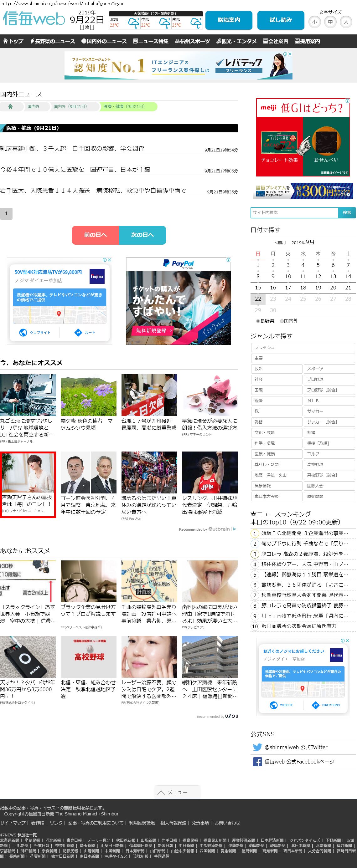Expand the メニュー footer chevron
Viewport: 357px width, 868px height.
[161, 792]
